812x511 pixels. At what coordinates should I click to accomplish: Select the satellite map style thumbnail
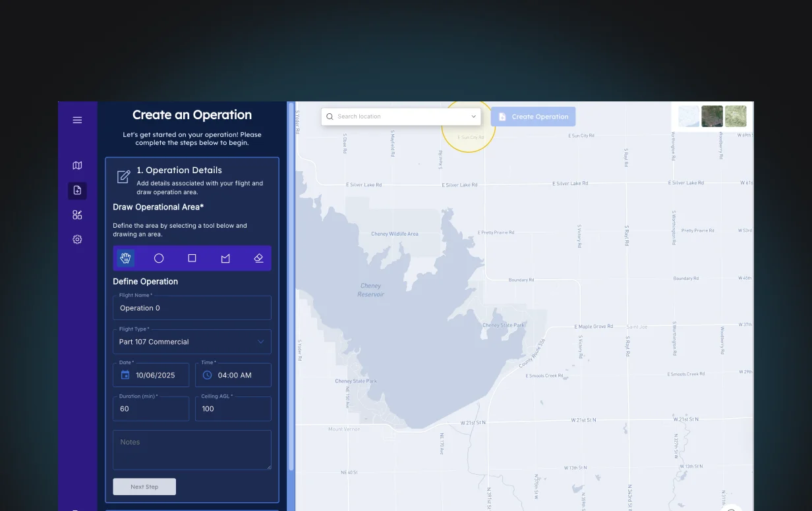point(712,117)
